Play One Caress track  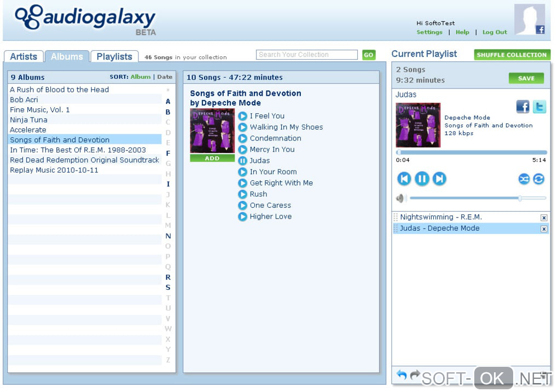[x=242, y=206]
